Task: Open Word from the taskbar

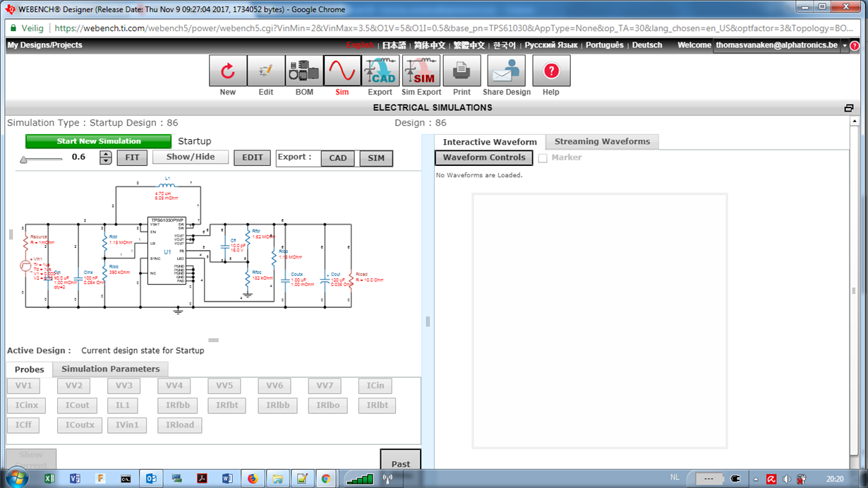Action: (x=227, y=479)
